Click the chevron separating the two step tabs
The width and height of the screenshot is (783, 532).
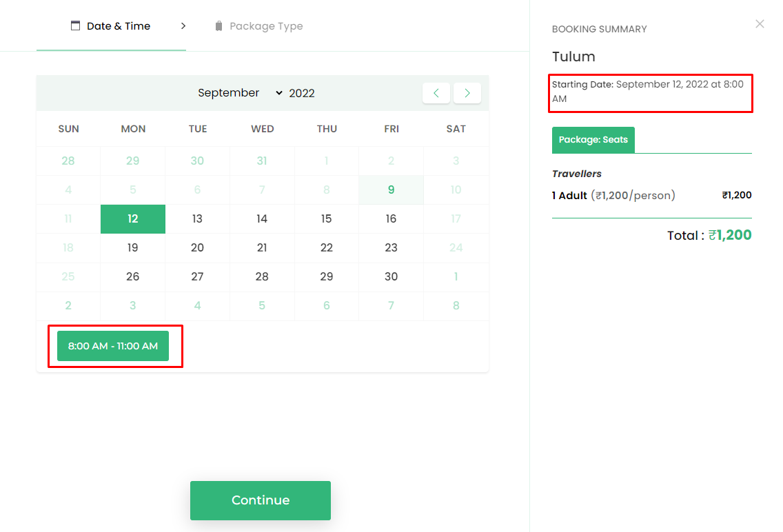click(183, 25)
